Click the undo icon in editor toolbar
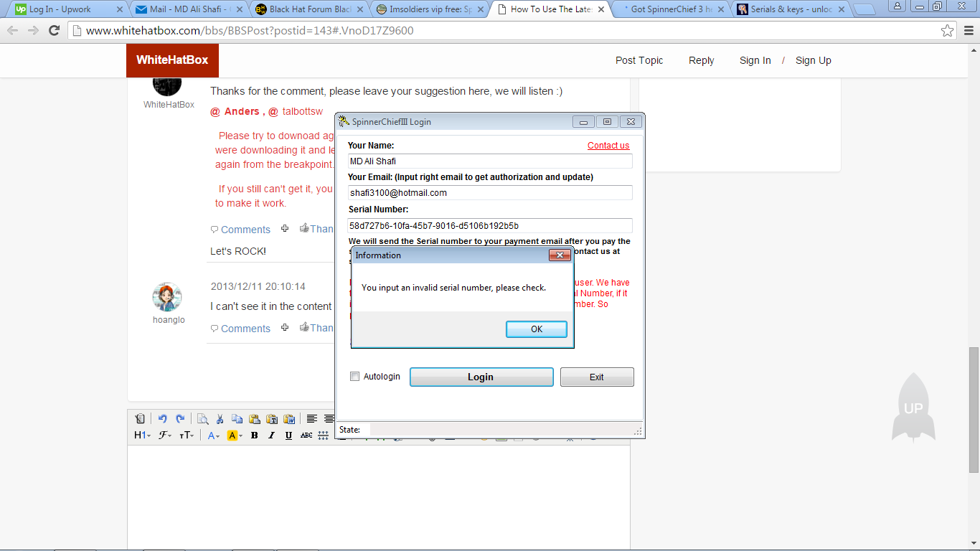Screen dimensions: 980x551 162,419
